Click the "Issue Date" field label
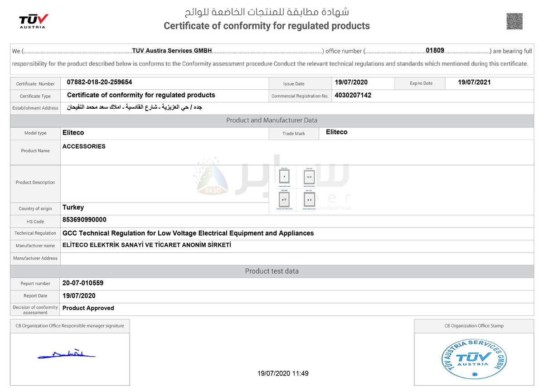Screen dimensions: 544x392 [x=294, y=84]
